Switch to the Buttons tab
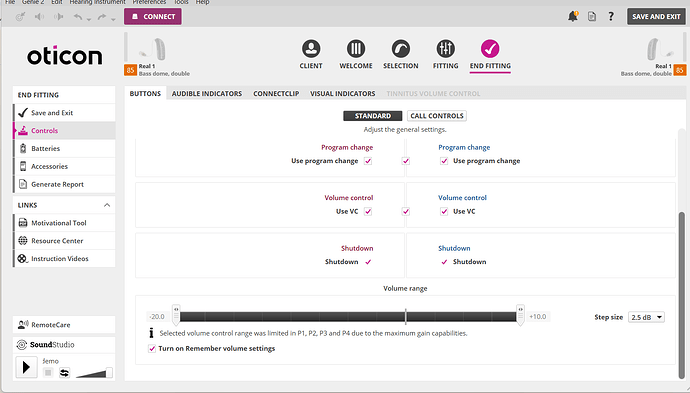Screen dimensions: 690x393 tap(145, 93)
